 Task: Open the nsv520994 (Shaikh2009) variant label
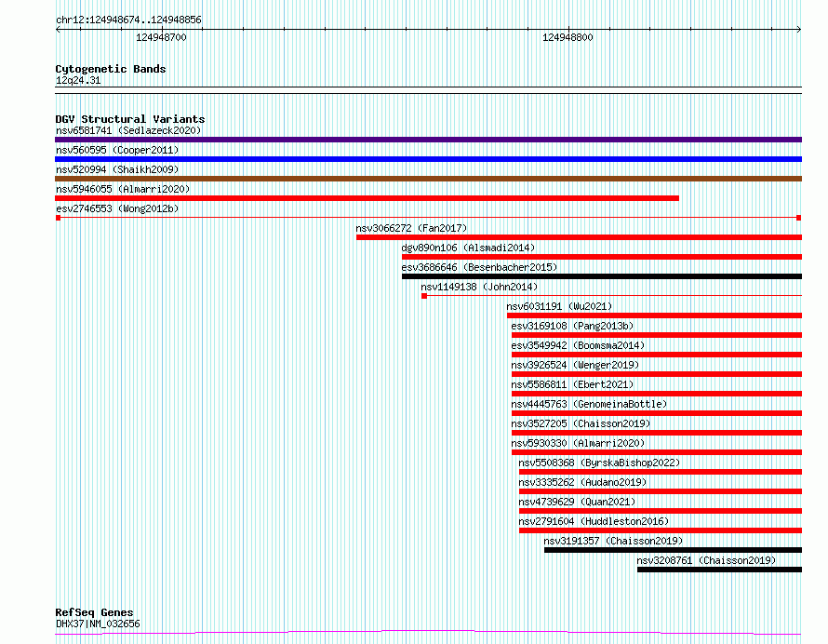pyautogui.click(x=117, y=169)
